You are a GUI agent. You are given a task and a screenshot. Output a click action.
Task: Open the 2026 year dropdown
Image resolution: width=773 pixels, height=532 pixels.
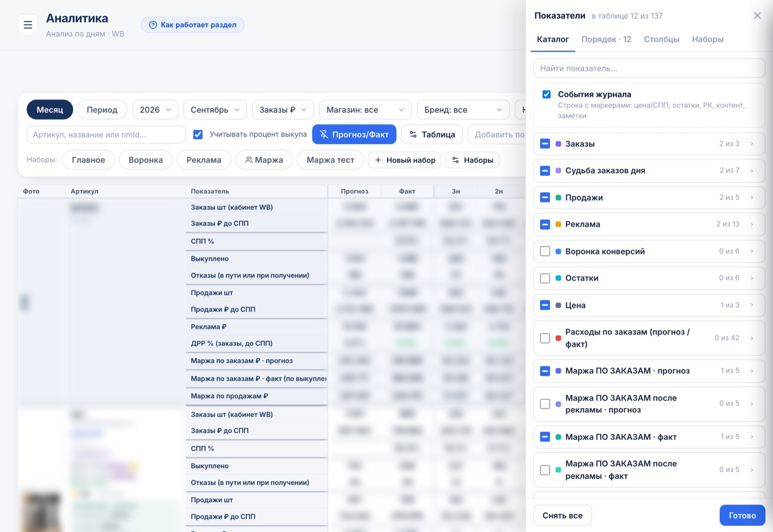pyautogui.click(x=155, y=110)
